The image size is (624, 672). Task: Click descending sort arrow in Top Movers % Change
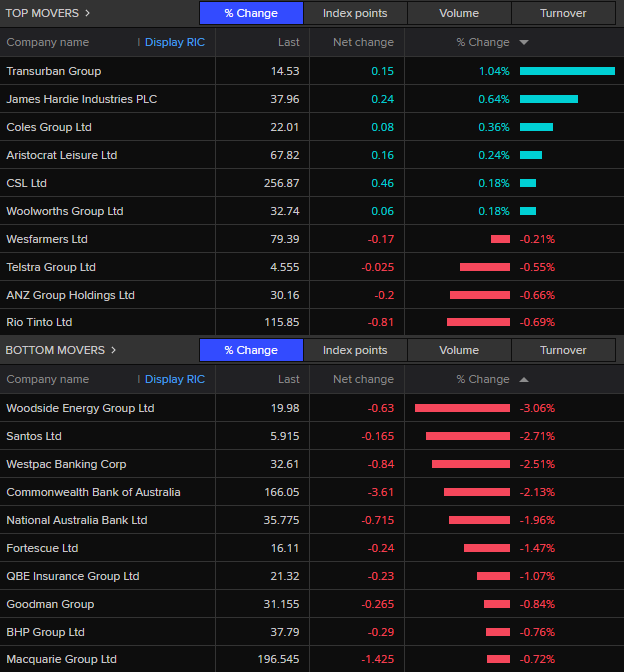click(x=524, y=42)
